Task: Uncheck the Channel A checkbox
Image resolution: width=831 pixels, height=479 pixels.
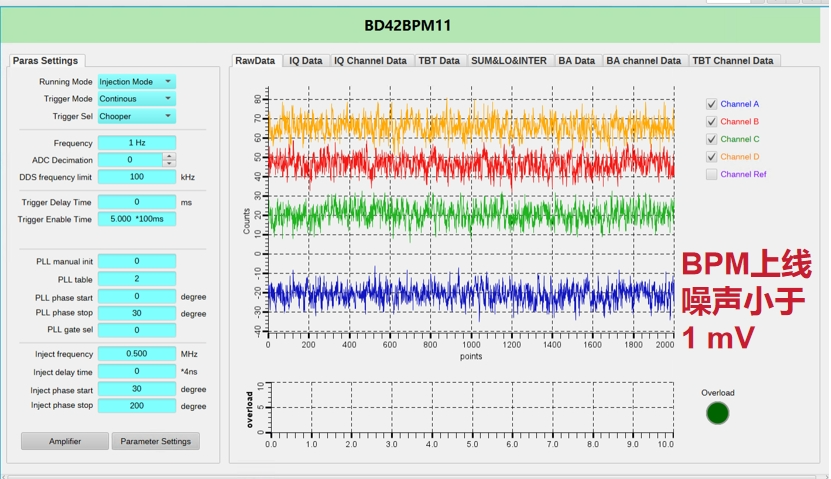Action: tap(712, 104)
